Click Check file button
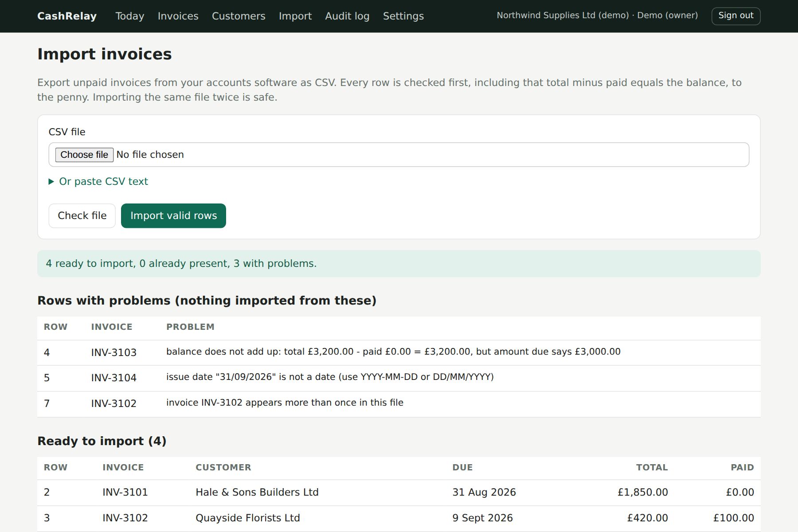Viewport: 798px width, 532px height. click(82, 216)
